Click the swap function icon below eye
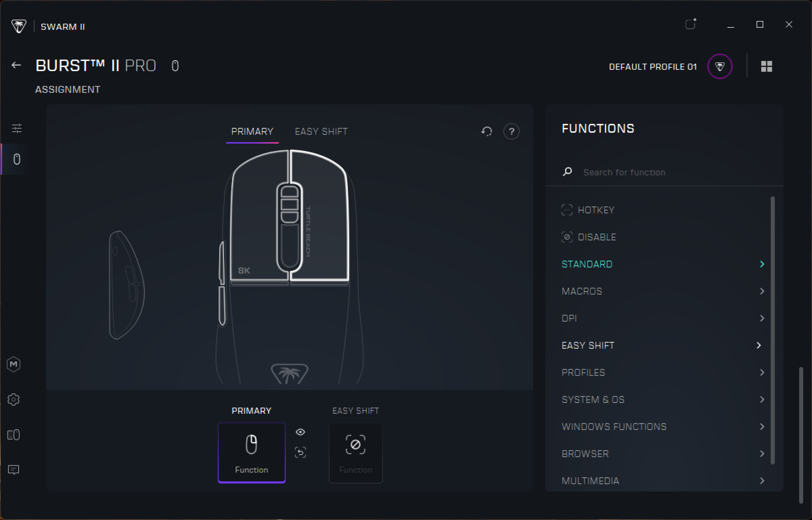812x520 pixels. pyautogui.click(x=300, y=452)
